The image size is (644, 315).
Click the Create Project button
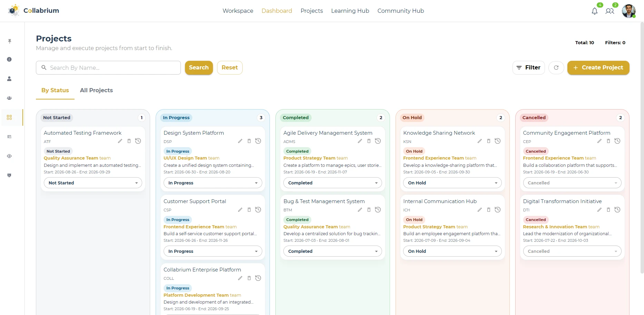[x=598, y=68]
